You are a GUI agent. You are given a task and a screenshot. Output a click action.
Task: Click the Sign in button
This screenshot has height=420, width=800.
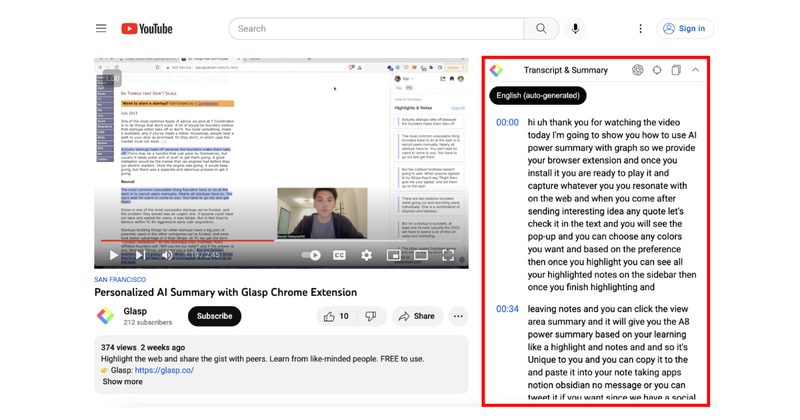point(685,29)
